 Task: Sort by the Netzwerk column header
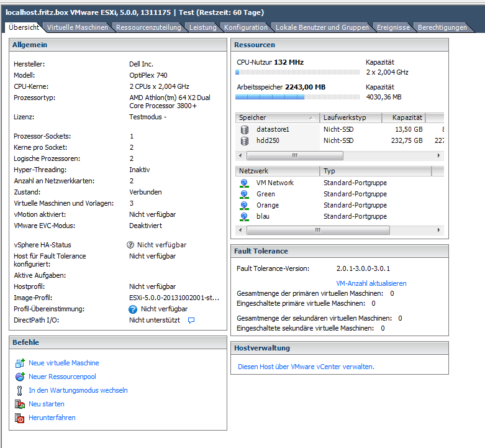point(277,171)
